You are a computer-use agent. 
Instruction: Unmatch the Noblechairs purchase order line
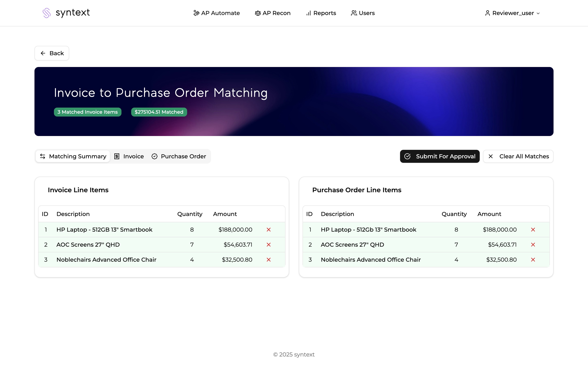coord(533,259)
